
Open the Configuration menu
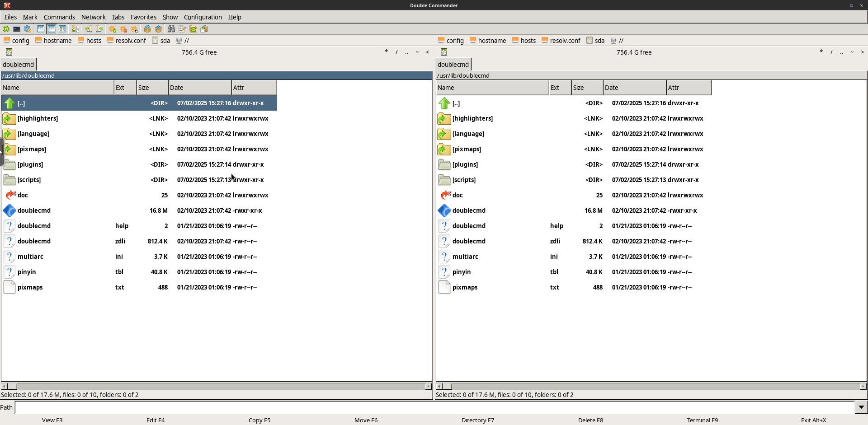click(203, 17)
